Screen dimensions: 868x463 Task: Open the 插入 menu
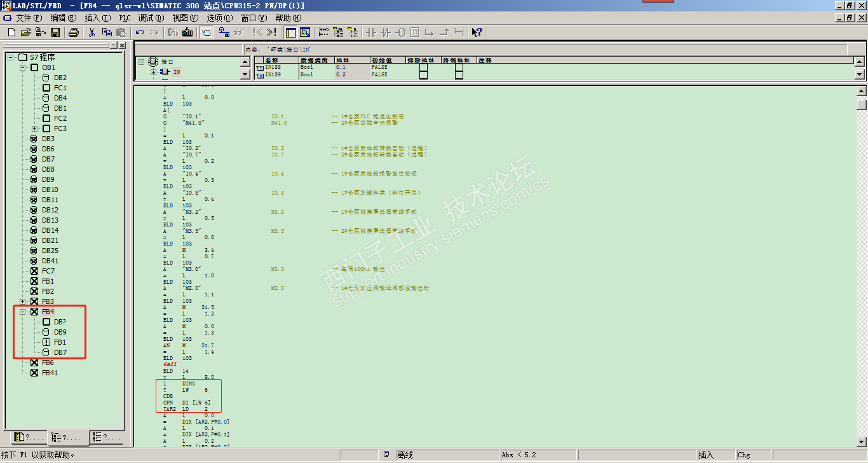click(x=98, y=18)
